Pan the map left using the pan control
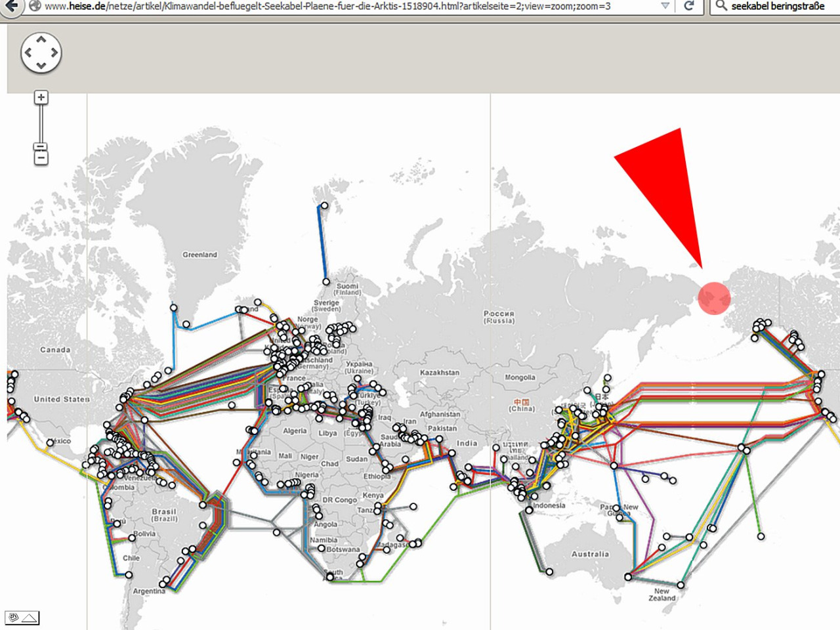Image resolution: width=840 pixels, height=630 pixels. (x=29, y=52)
